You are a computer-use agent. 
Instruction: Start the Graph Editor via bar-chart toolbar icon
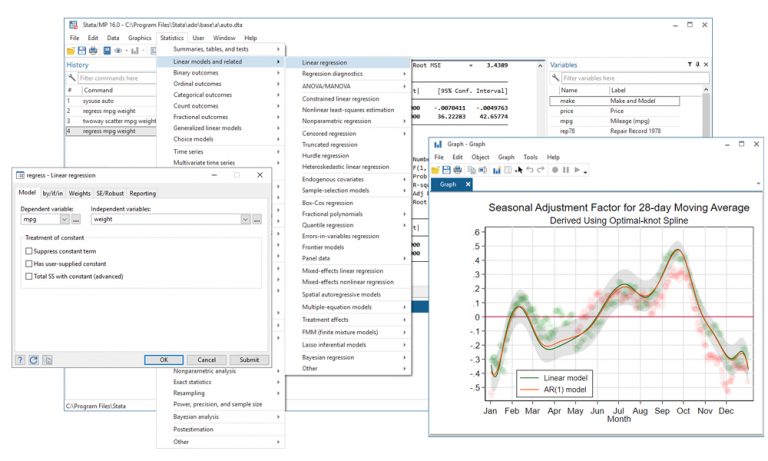click(497, 170)
